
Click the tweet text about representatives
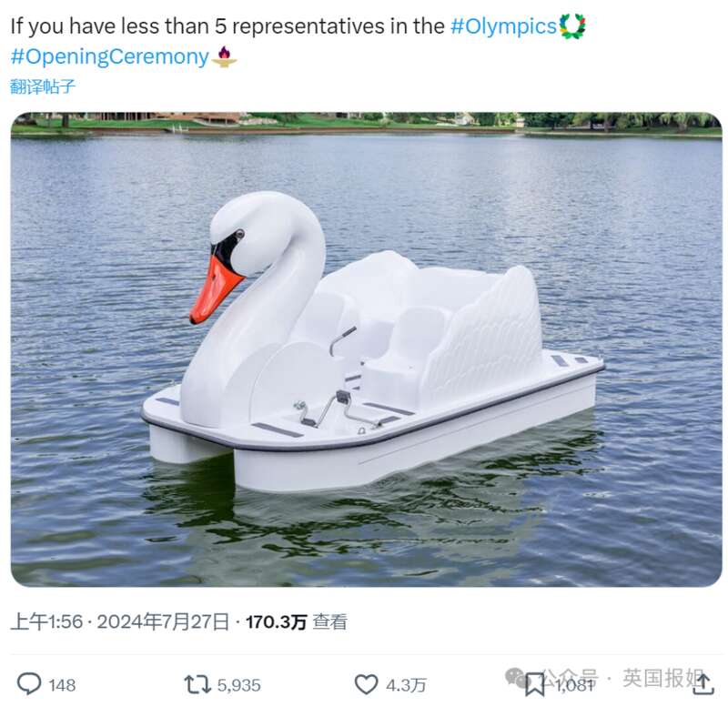tap(227, 26)
